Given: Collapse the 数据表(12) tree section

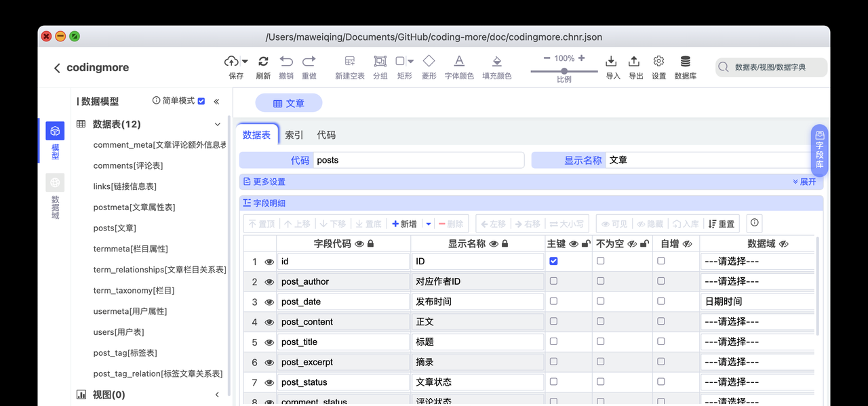Looking at the screenshot, I should pyautogui.click(x=217, y=124).
